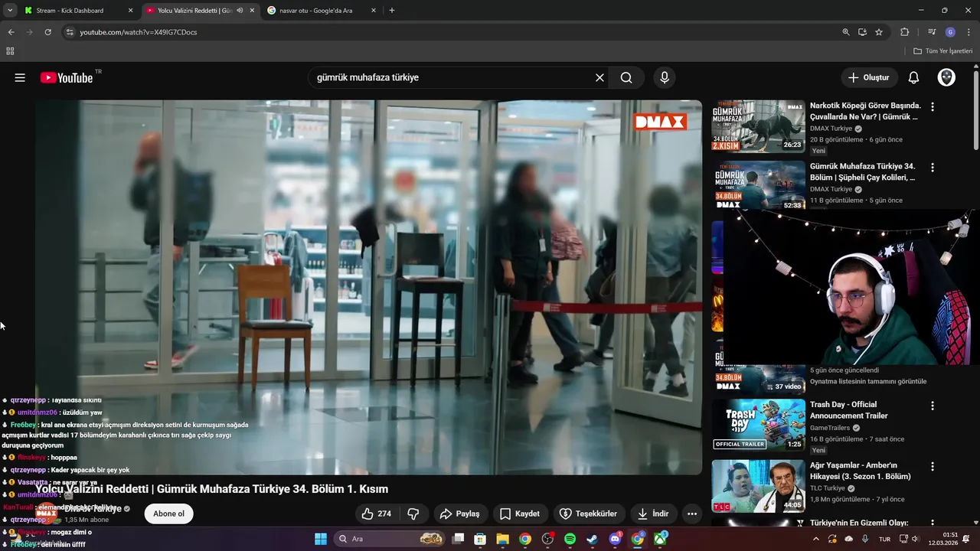Open Chrome extensions puzzle icon
Image resolution: width=980 pixels, height=551 pixels.
pyautogui.click(x=904, y=32)
